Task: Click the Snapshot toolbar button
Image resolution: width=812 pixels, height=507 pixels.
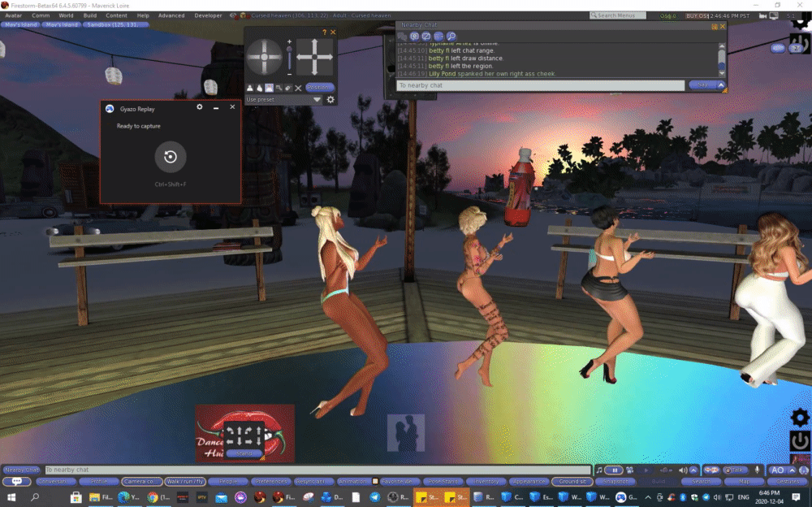Action: point(615,482)
